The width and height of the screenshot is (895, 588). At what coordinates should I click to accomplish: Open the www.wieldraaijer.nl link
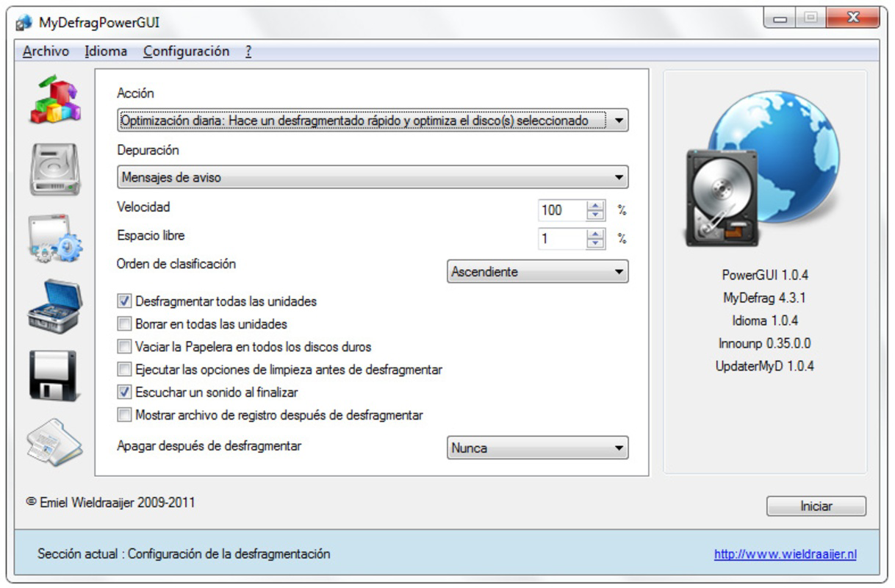786,555
